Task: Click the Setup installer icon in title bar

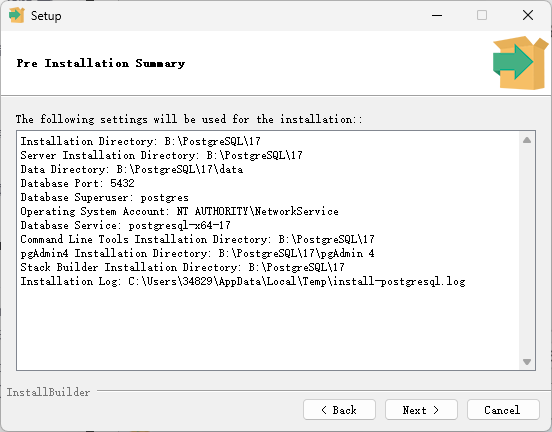Action: pos(17,15)
